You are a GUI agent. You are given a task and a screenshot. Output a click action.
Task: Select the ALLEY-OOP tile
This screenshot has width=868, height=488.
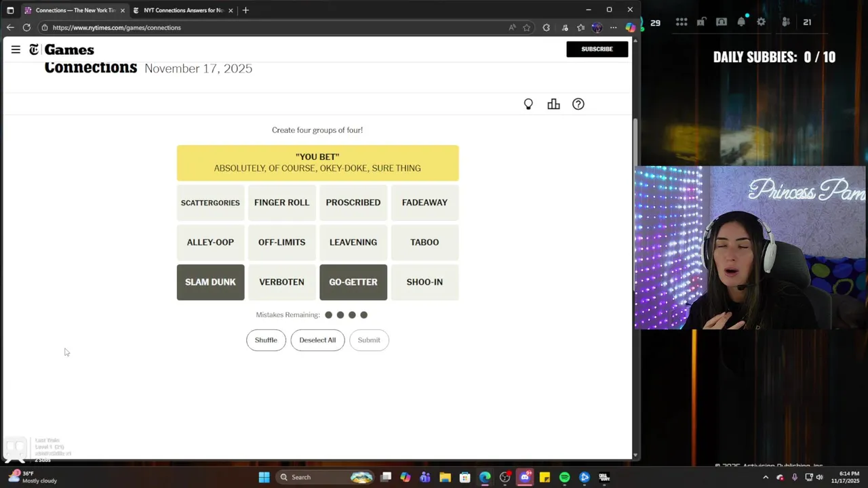(x=210, y=242)
